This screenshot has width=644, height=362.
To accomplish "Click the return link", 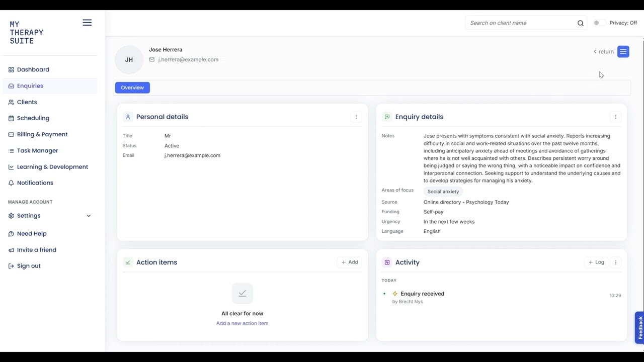I will click(x=603, y=51).
